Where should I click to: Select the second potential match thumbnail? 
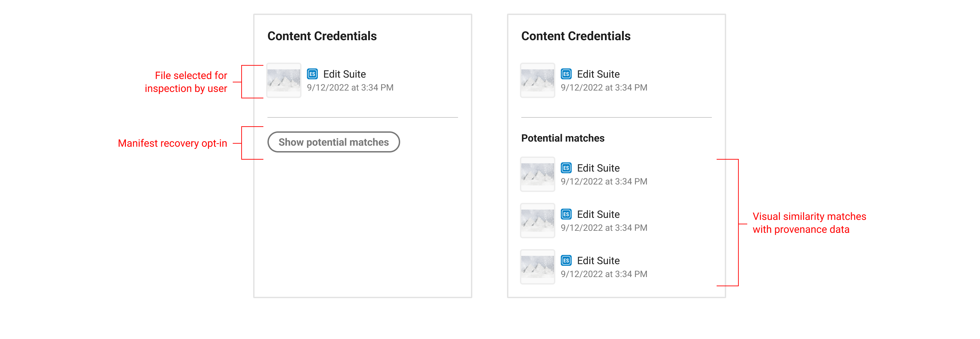click(537, 221)
